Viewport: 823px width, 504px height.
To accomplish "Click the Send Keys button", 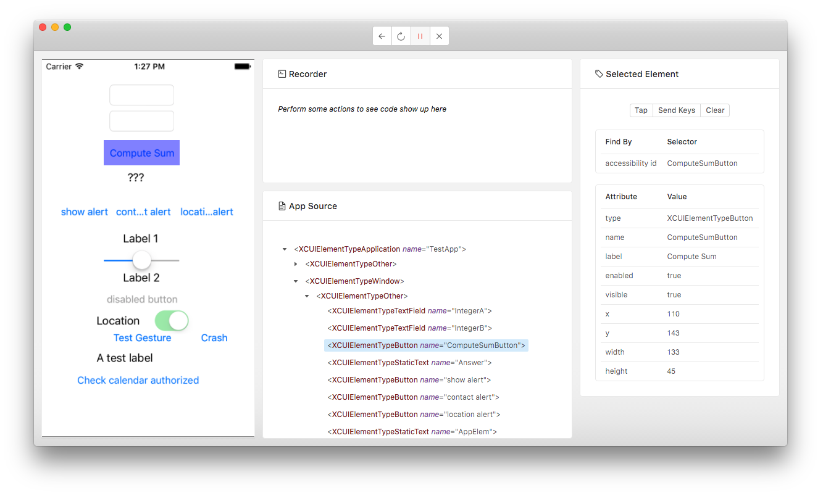I will tap(677, 110).
